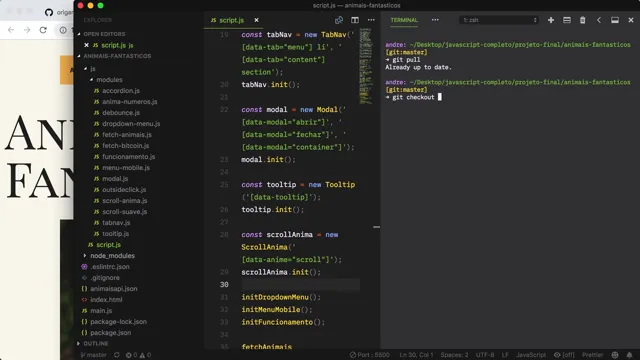Viewport: 640px width, 360px height.
Task: Open tabnav.js file
Action: click(x=116, y=223)
